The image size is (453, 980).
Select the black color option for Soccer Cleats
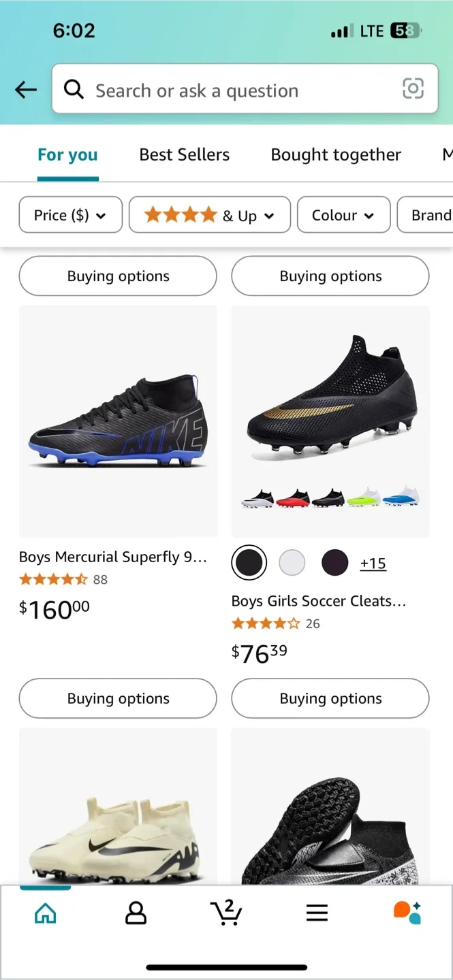click(x=249, y=562)
